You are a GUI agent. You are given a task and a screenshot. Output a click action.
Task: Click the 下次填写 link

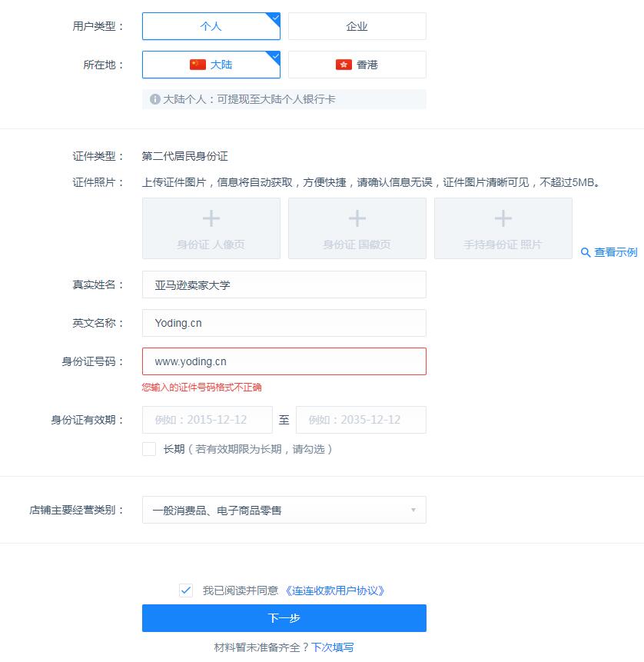333,647
